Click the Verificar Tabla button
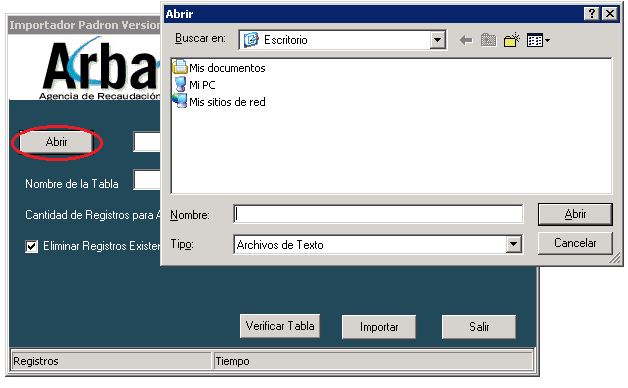The height and width of the screenshot is (388, 628). pyautogui.click(x=280, y=326)
